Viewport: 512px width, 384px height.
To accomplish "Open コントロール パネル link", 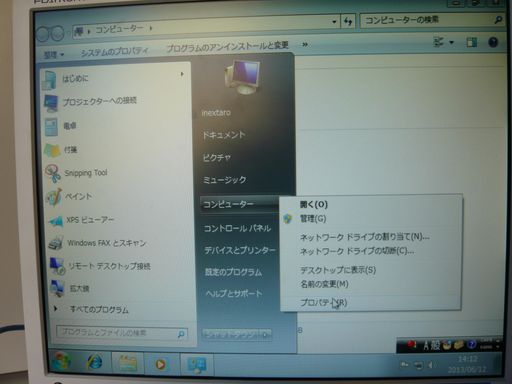I will click(x=237, y=228).
